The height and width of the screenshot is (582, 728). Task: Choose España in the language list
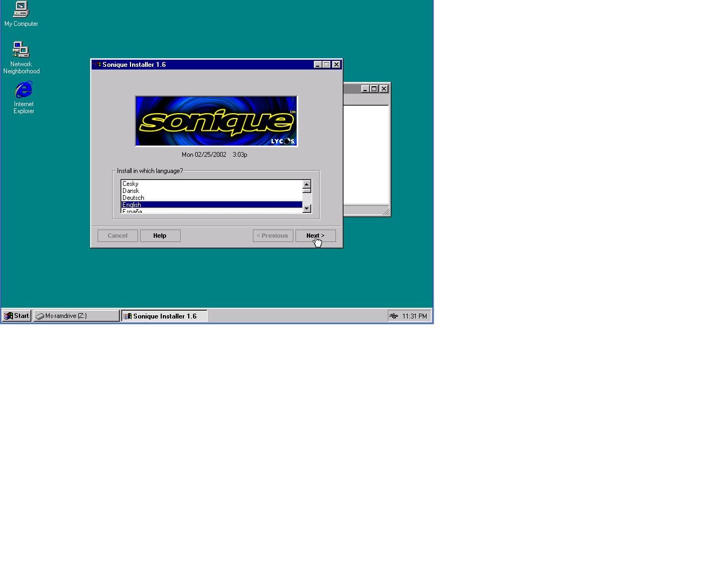[211, 211]
